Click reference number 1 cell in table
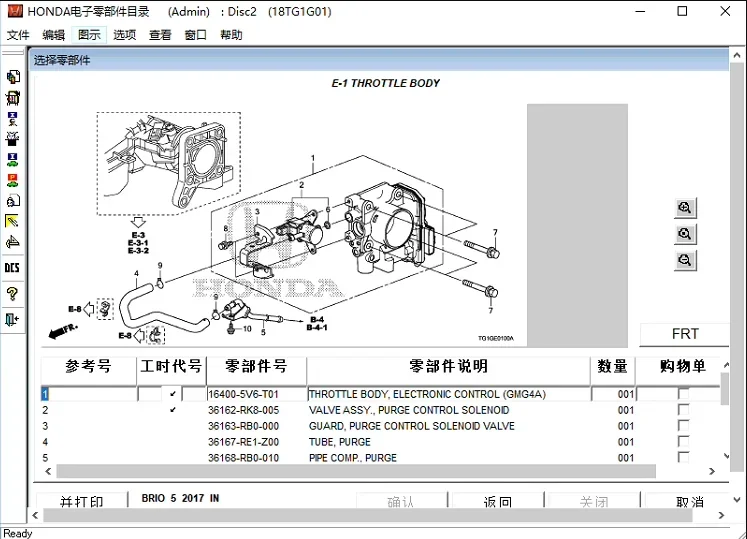Viewport: 747px width, 539px height. click(x=89, y=395)
